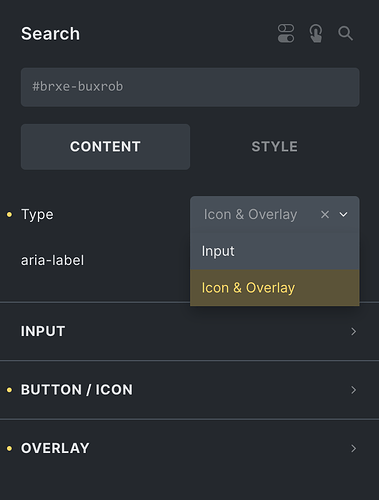379x500 pixels.
Task: Collapse the Type dropdown chevron
Action: pos(343,214)
